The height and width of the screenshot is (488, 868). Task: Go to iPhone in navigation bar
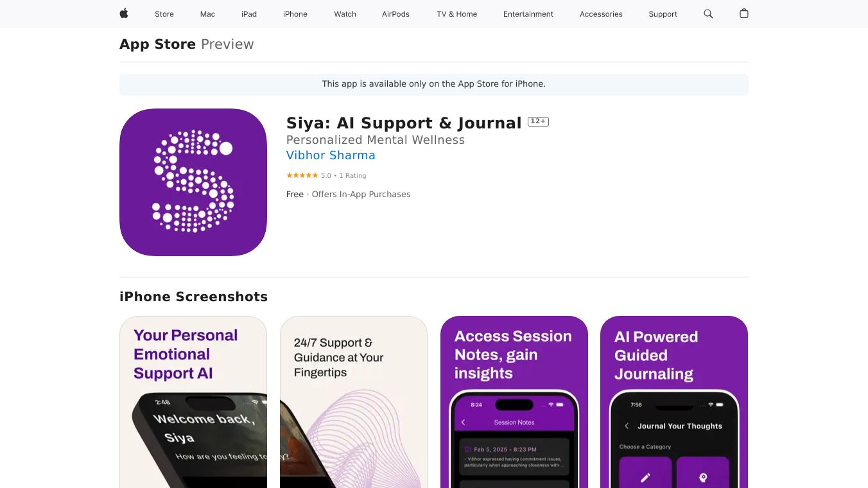295,14
